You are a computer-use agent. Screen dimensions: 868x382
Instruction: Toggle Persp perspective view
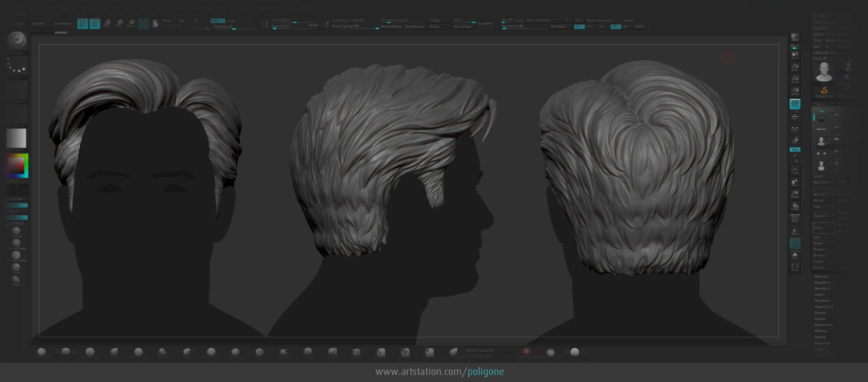[795, 103]
